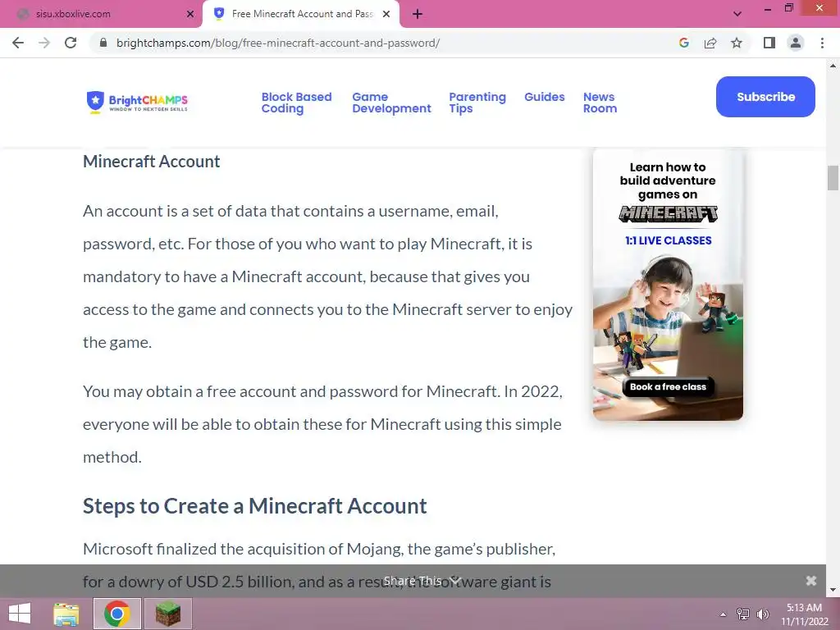Viewport: 840px width, 630px height.
Task: Click the scrollbar down arrow
Action: pyautogui.click(x=833, y=590)
